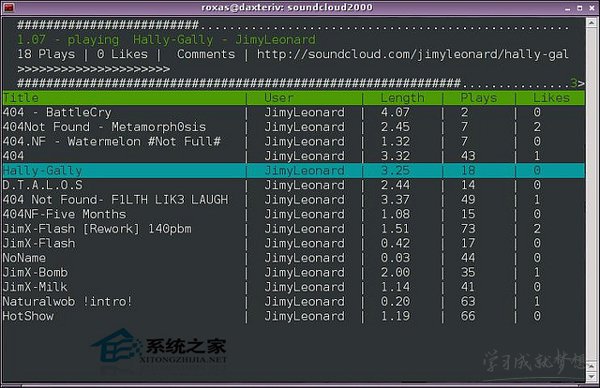Screen dimensions: 600x388
Task: Maximize the soundcloud2000 terminal window
Action: point(580,8)
